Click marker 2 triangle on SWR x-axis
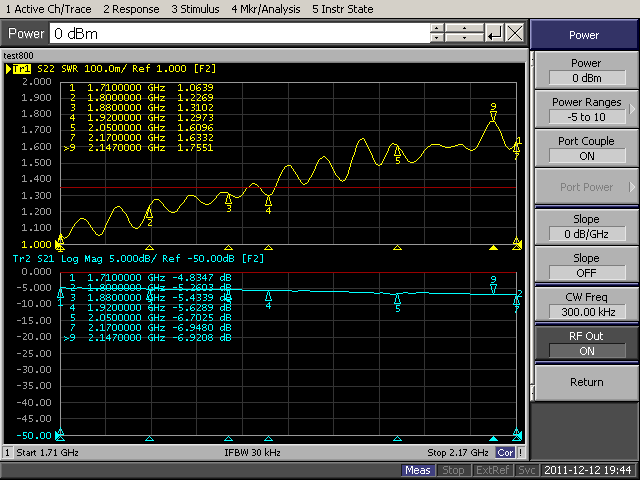The width and height of the screenshot is (640, 480). coord(149,247)
